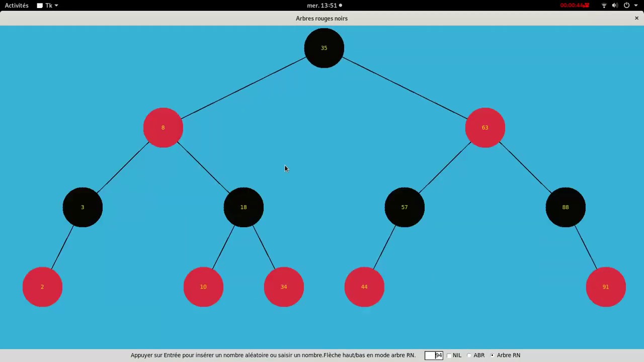
Task: Select the red node labeled 63
Action: [485, 128]
